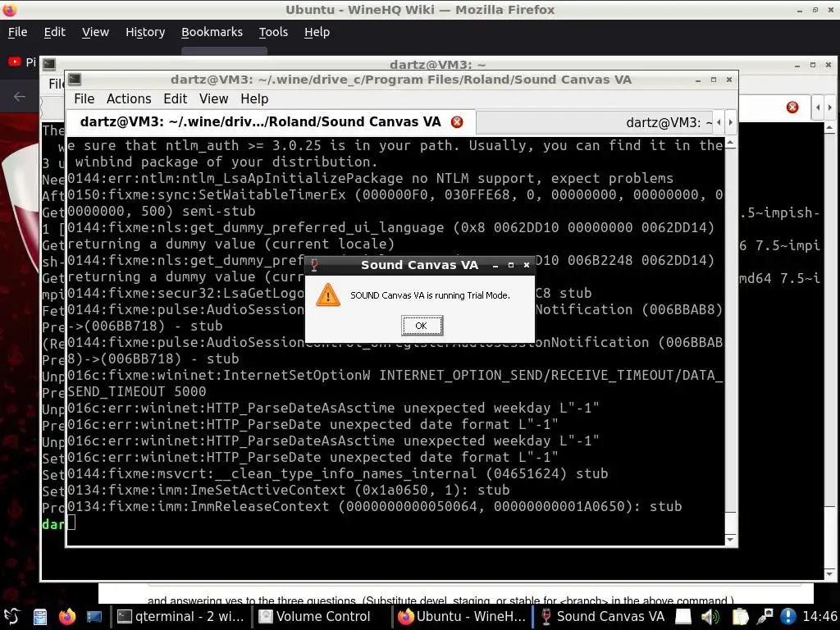840x630 pixels.
Task: Click the Firefox logo in title bar
Action: click(9, 10)
